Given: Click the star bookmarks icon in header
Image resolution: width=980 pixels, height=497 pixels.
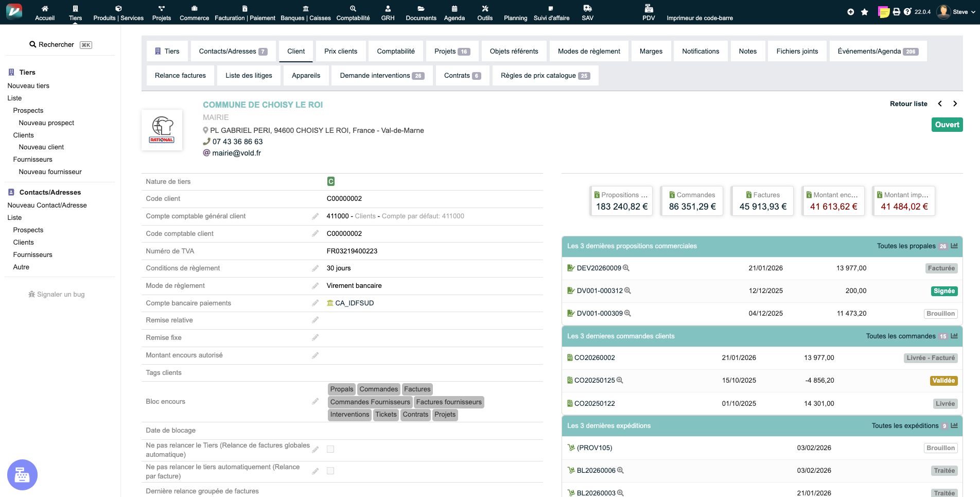Looking at the screenshot, I should coord(865,12).
